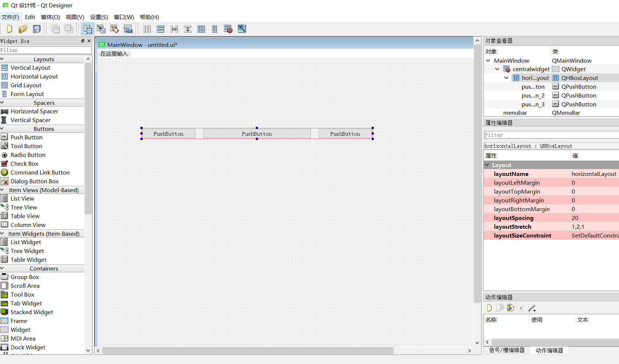Image resolution: width=619 pixels, height=364 pixels.
Task: Select Check Box in the Widget Box
Action: 25,163
